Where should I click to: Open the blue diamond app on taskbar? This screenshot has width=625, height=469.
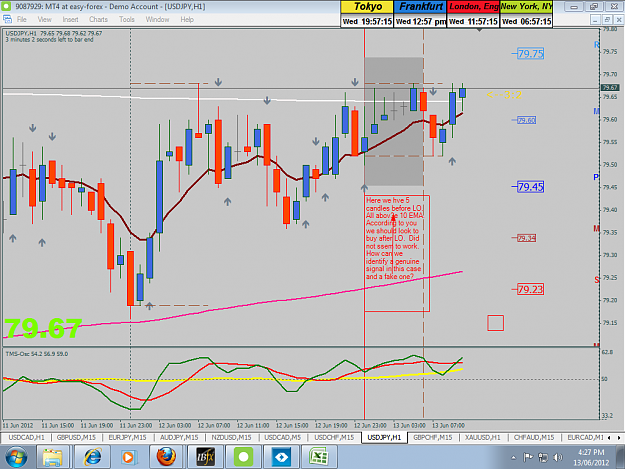(281, 457)
